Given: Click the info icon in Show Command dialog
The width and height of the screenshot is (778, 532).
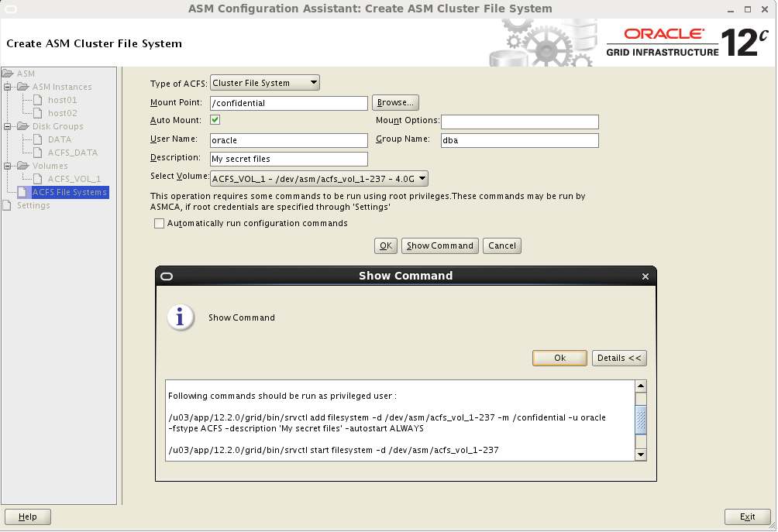Looking at the screenshot, I should pos(180,317).
